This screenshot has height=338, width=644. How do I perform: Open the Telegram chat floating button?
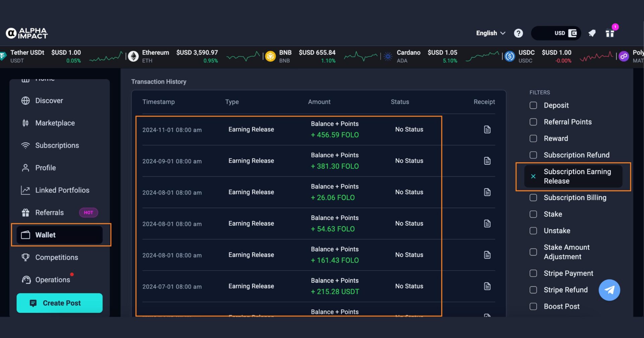[609, 290]
